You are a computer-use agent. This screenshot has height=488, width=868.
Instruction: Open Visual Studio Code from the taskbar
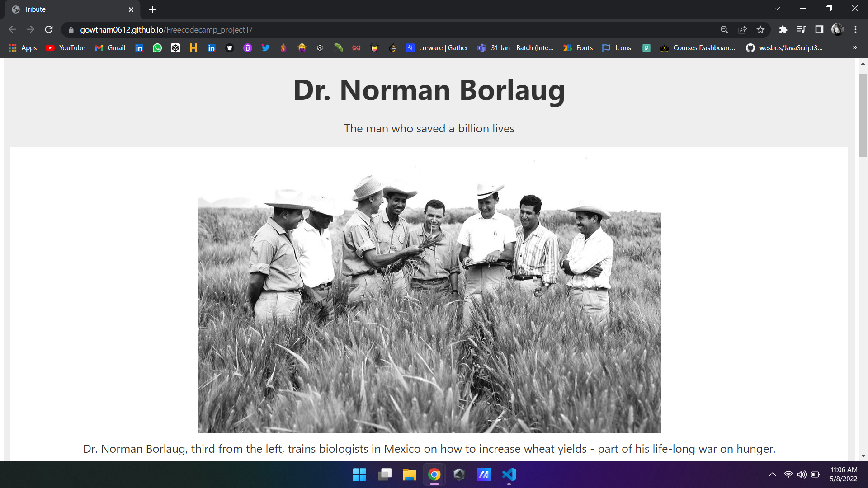point(509,474)
